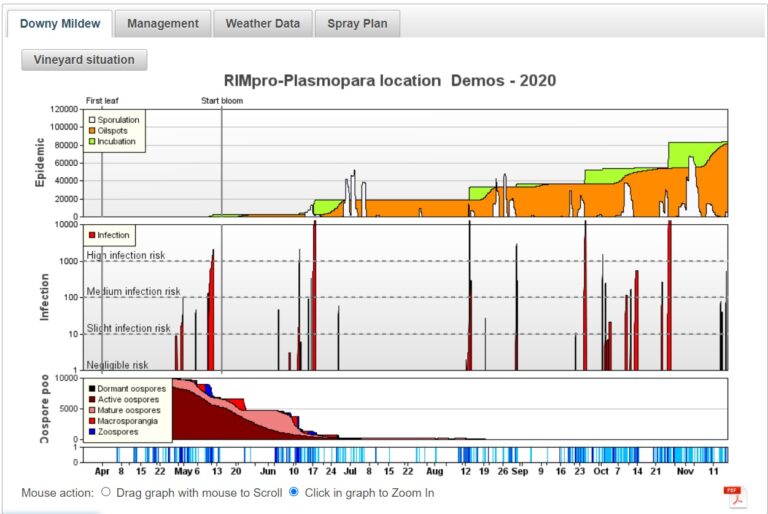Export chart via the PDF icon
Image resolution: width=768 pixels, height=514 pixels.
coord(734,496)
